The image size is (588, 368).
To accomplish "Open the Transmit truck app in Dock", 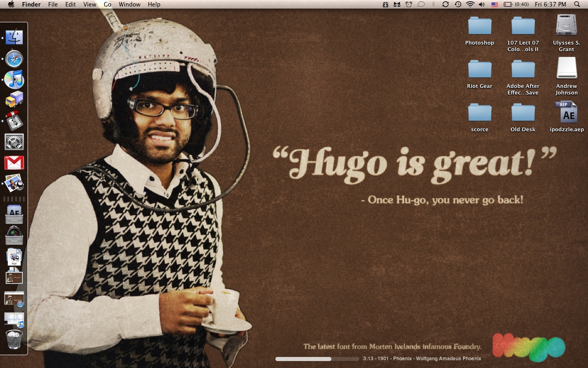I will click(x=14, y=100).
